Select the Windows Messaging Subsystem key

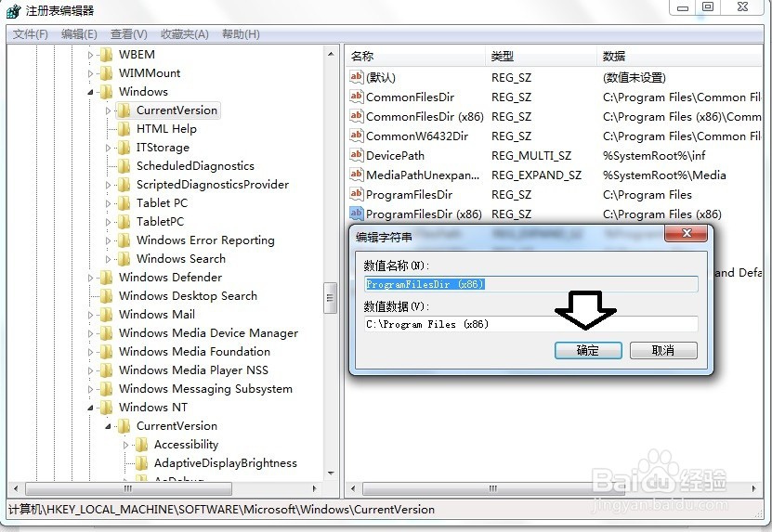[x=206, y=389]
